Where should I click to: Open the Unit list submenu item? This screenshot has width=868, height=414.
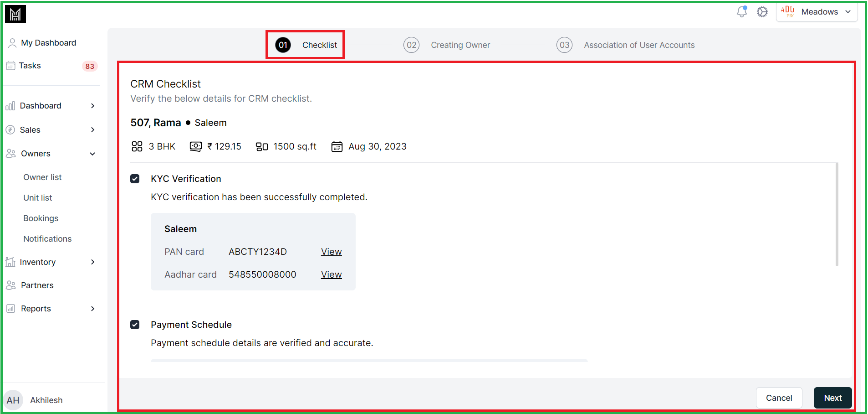[x=38, y=198]
